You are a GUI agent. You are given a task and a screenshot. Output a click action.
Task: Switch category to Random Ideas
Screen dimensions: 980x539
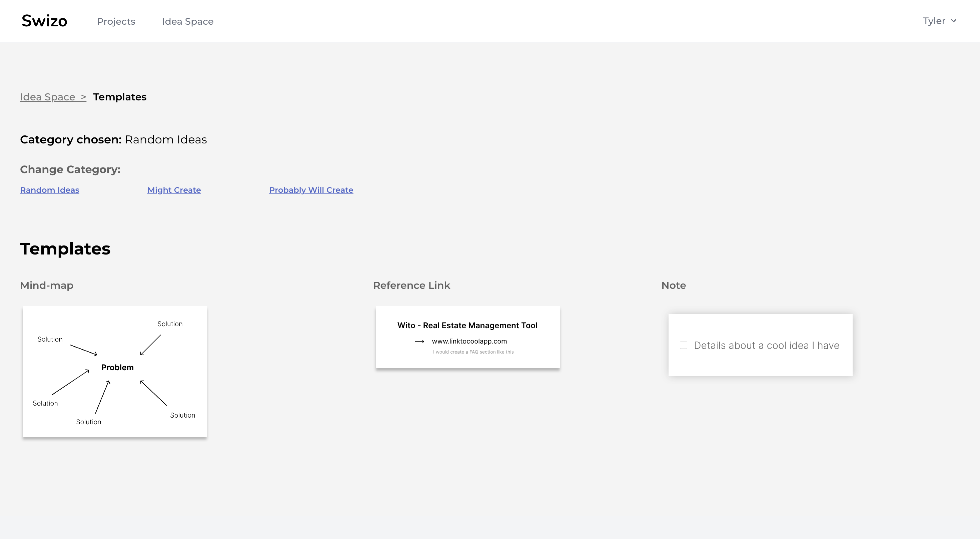coord(49,190)
